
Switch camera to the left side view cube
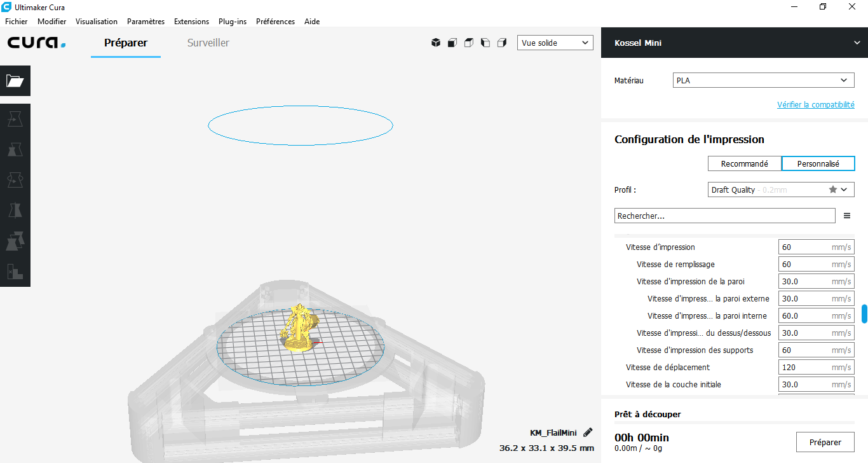coord(485,43)
